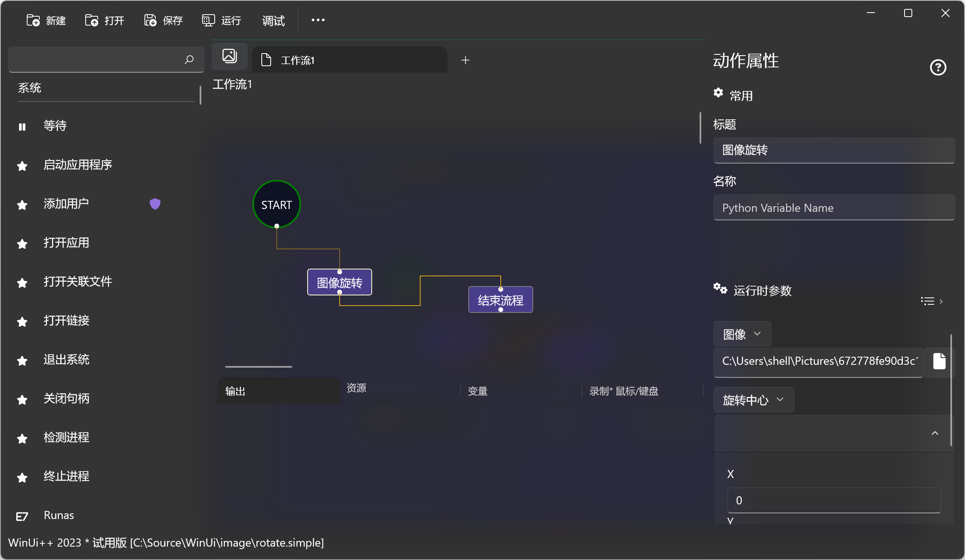Click the Run workflow icon
The height and width of the screenshot is (560, 965).
(x=208, y=20)
